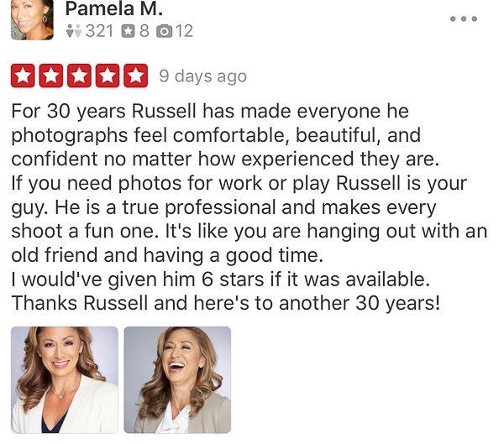Viewport: 504px width, 444px height.
Task: Click the 321 friends number
Action: pyautogui.click(x=99, y=31)
